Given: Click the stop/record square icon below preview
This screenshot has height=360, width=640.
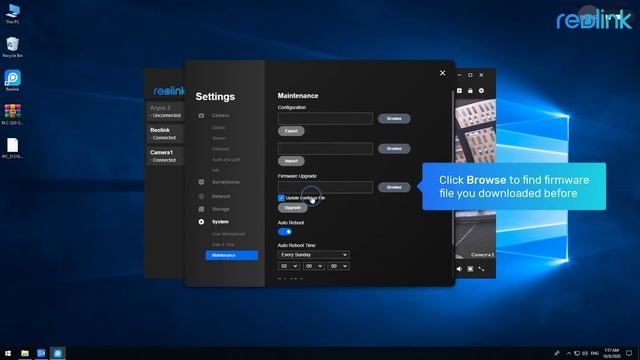Looking at the screenshot, I should tap(470, 269).
